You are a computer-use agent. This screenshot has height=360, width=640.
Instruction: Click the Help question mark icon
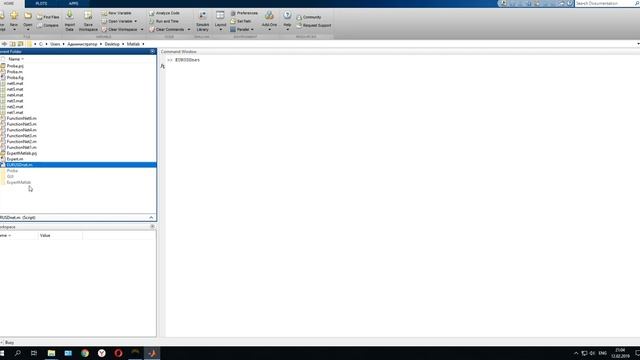click(x=287, y=16)
